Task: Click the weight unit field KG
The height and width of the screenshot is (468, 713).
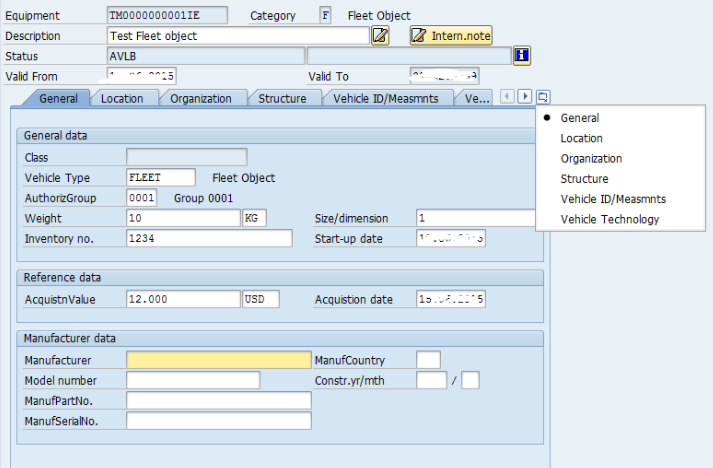Action: coord(255,218)
